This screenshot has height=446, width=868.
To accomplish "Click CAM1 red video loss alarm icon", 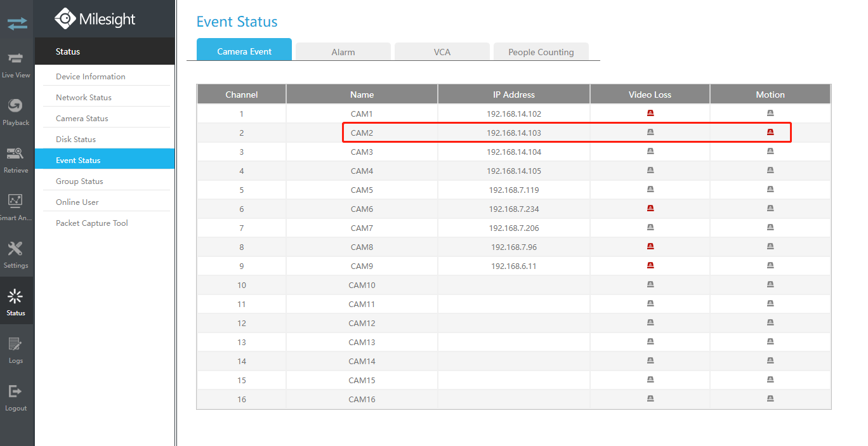I will pos(650,114).
